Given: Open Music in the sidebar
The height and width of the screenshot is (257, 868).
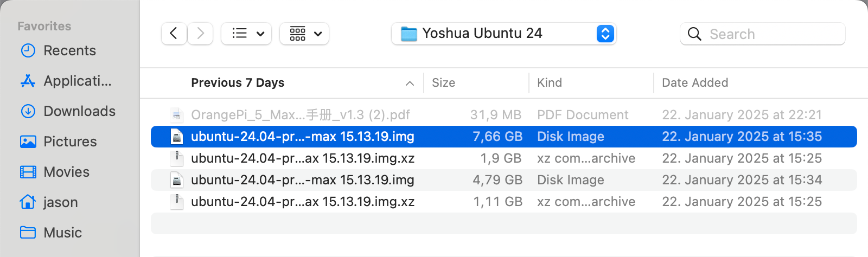Looking at the screenshot, I should coord(62,233).
